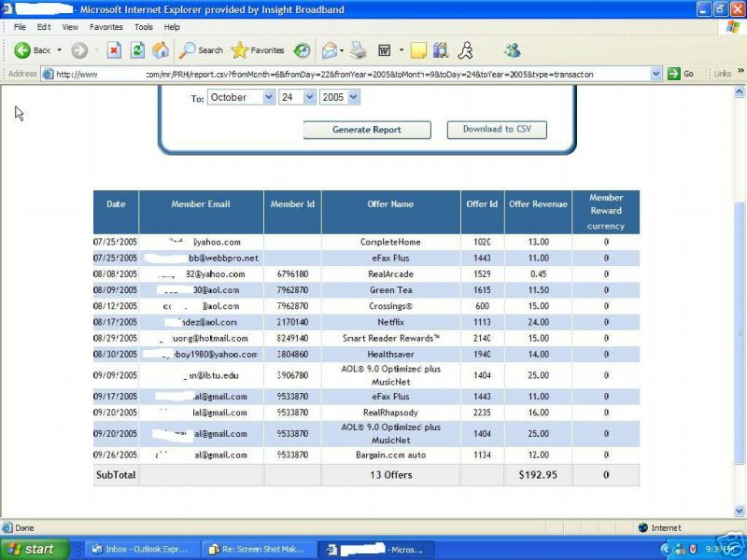Click the 13 Offers subtotal cell

point(390,475)
